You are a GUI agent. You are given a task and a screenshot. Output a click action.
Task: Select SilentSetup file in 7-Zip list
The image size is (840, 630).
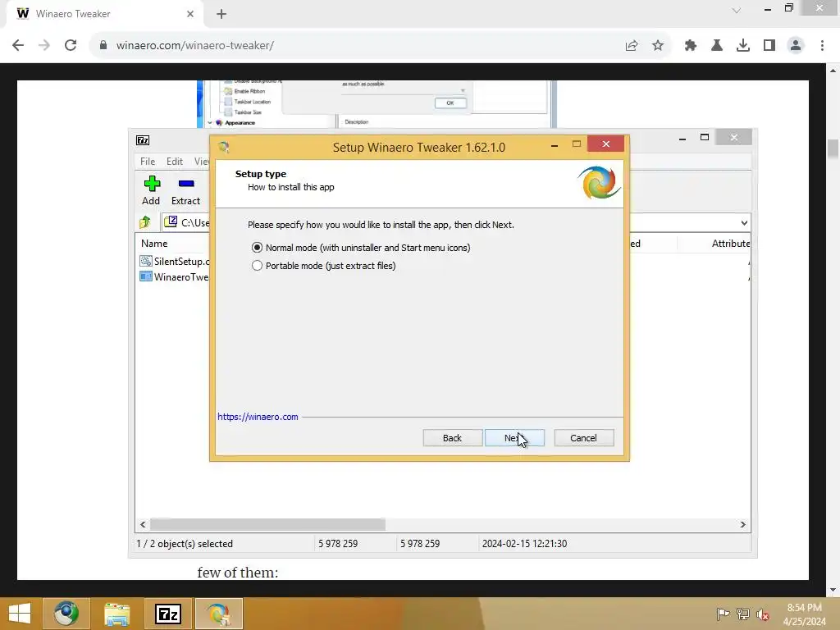[x=175, y=262]
